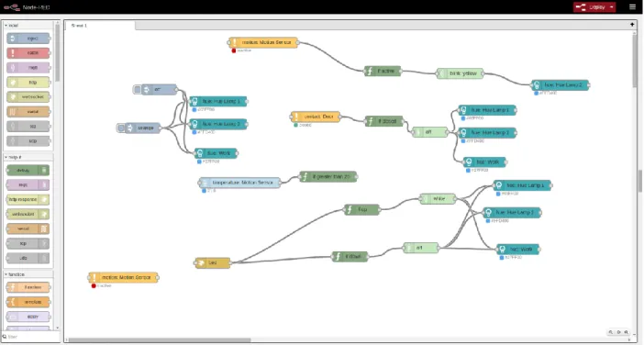Select the delay node in the palette
The width and height of the screenshot is (644, 345).
[x=28, y=317]
